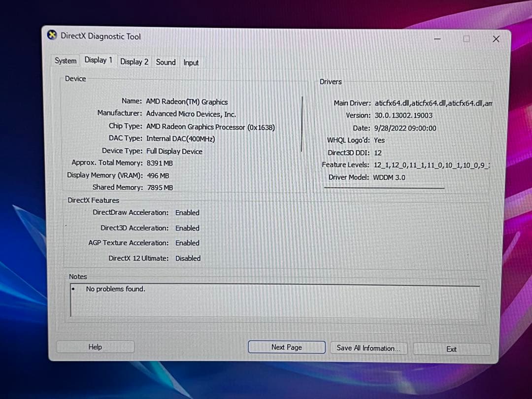Close the DirectX Diagnostic Tool window
The height and width of the screenshot is (399, 532).
coord(496,39)
